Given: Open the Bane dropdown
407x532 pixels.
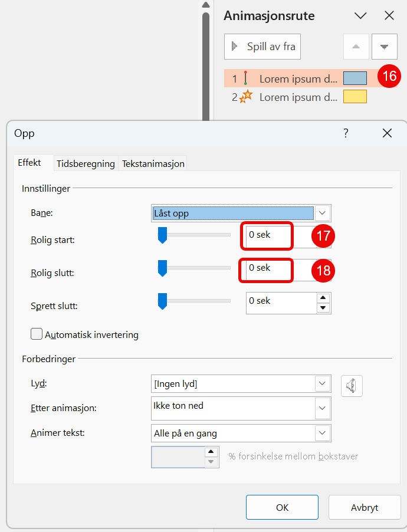Looking at the screenshot, I should point(322,213).
